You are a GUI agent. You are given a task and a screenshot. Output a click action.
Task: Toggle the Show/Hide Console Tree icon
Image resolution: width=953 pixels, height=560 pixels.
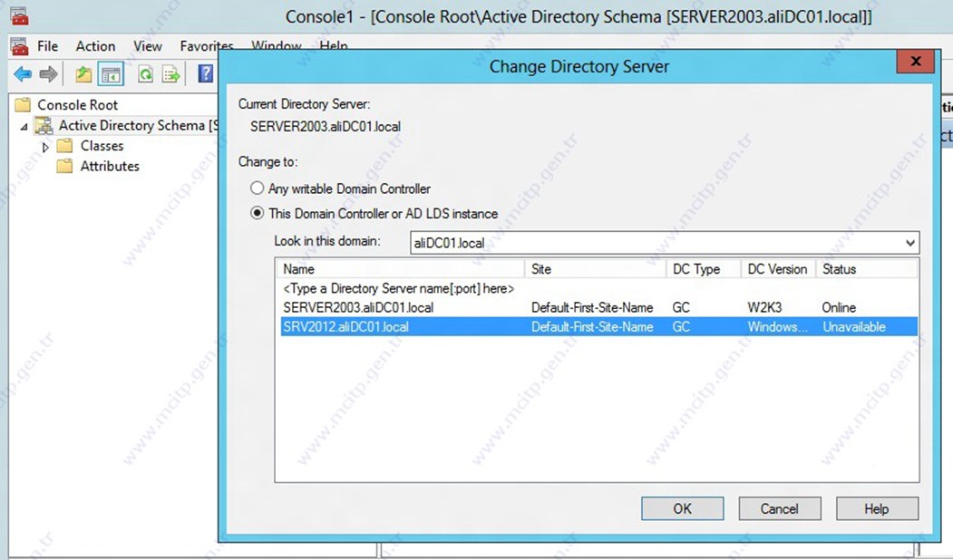click(x=111, y=74)
